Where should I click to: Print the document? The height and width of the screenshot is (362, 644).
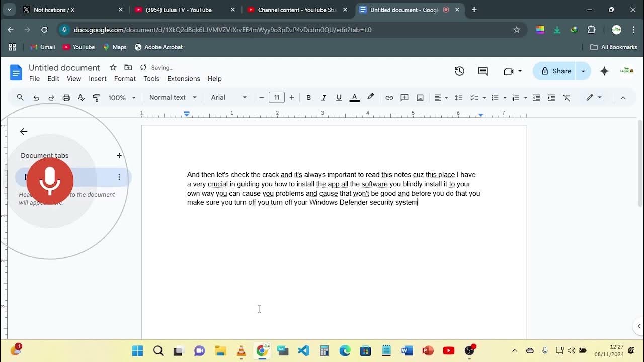click(x=66, y=98)
